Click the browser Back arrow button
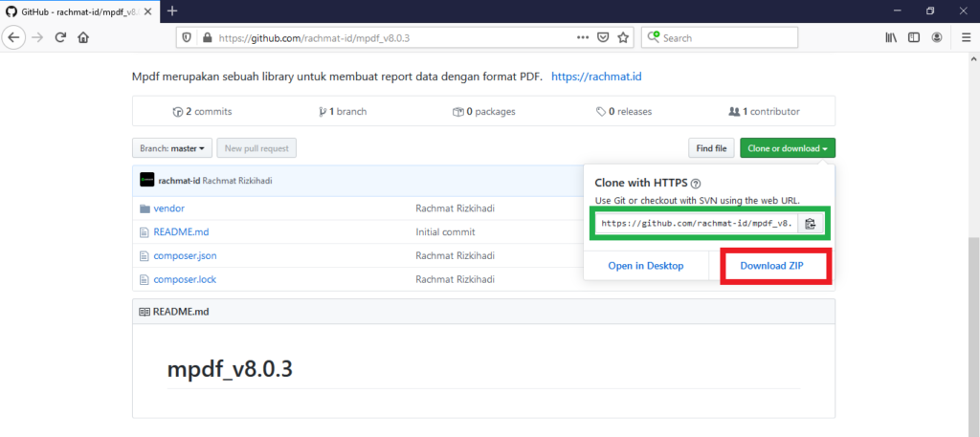The width and height of the screenshot is (980, 437). click(x=13, y=37)
